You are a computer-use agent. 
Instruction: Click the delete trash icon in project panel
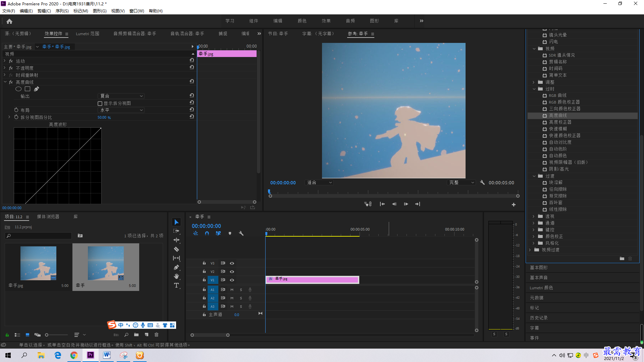[x=156, y=335]
